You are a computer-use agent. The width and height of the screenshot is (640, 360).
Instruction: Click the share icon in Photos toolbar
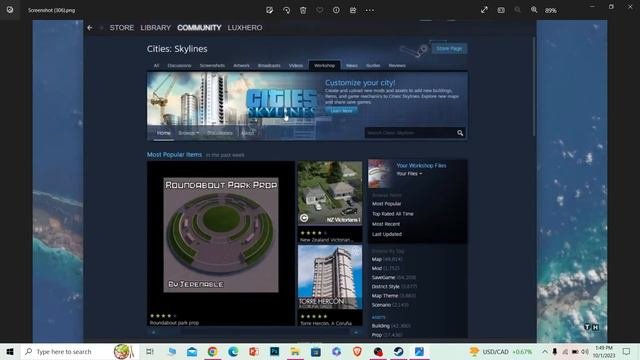353,10
